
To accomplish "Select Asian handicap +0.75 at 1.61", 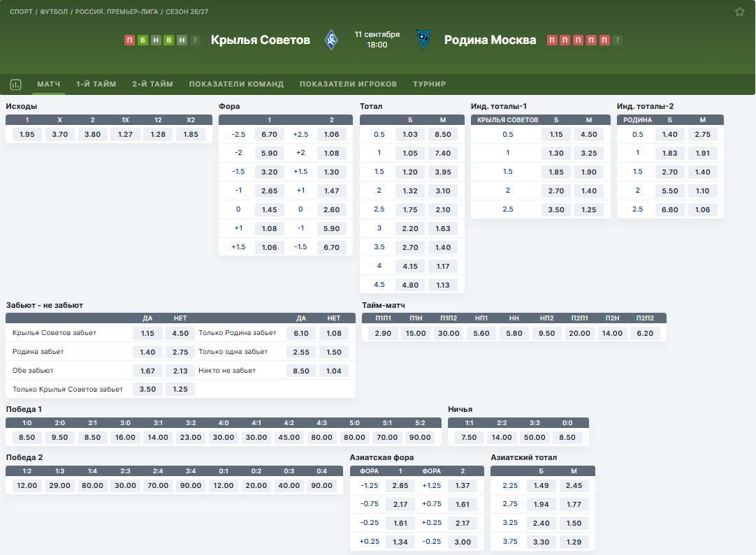I will [x=463, y=505].
